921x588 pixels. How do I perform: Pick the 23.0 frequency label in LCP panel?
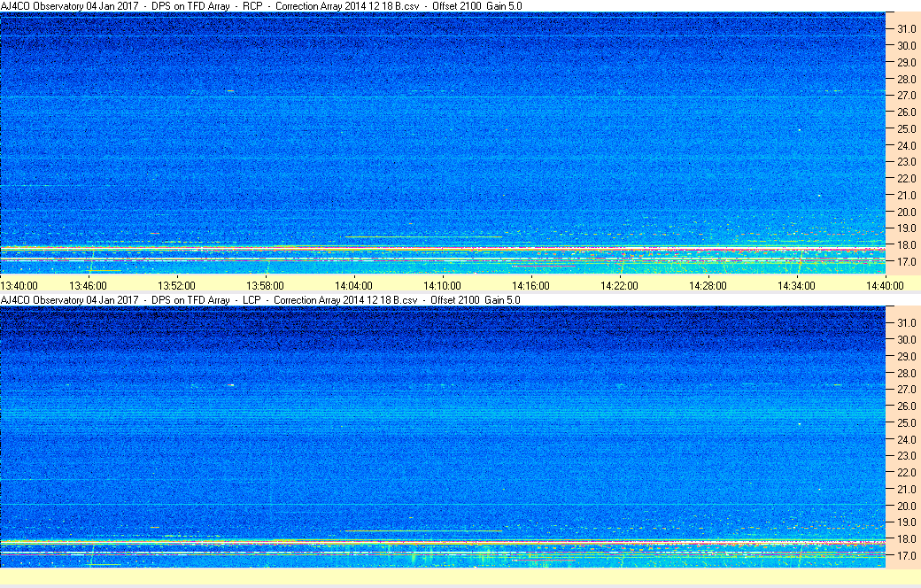click(906, 456)
